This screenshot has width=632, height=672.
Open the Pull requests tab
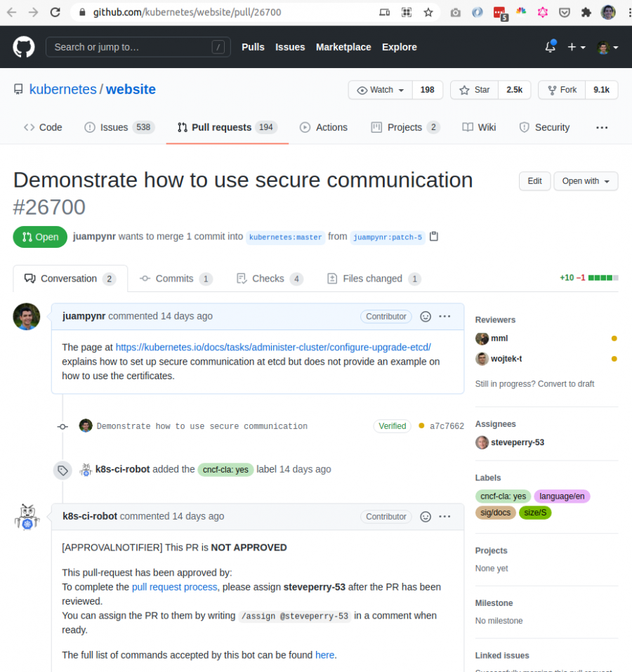227,127
